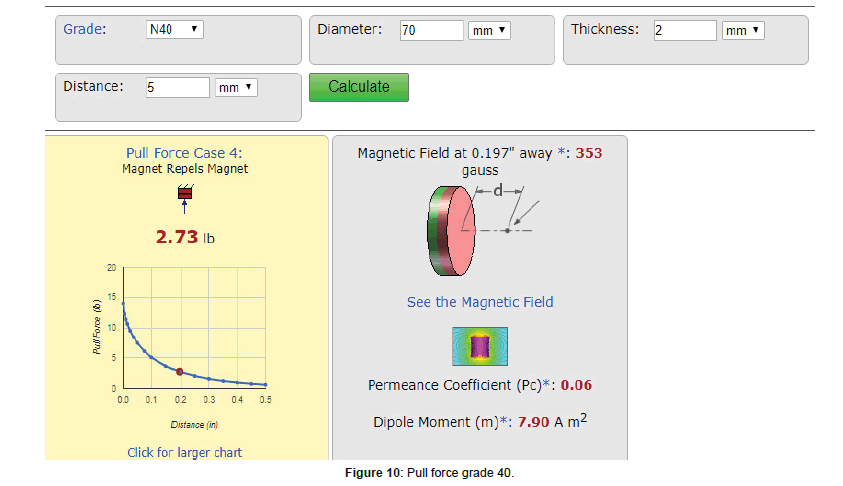Click the Thickness input field

point(685,31)
